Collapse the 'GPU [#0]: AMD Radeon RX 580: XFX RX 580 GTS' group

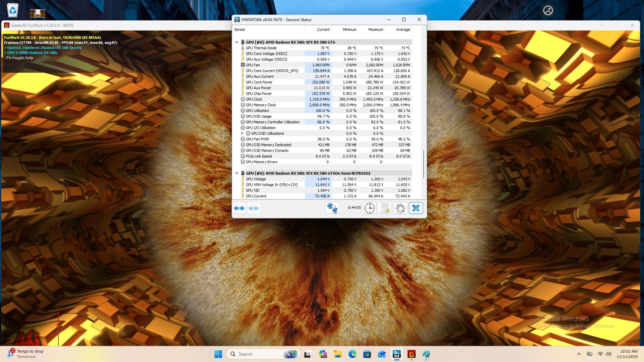(x=237, y=42)
